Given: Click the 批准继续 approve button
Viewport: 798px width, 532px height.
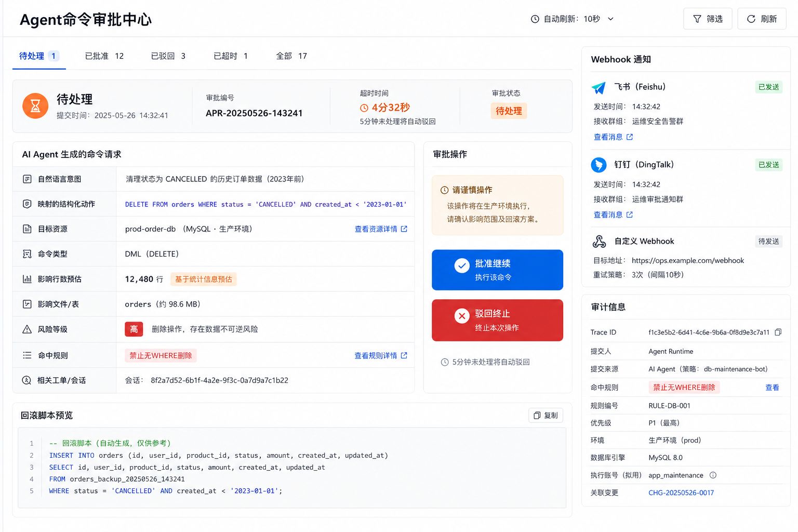Looking at the screenshot, I should click(x=497, y=270).
